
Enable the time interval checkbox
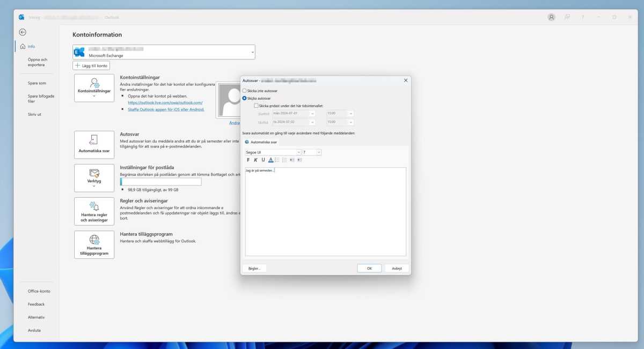pyautogui.click(x=256, y=105)
